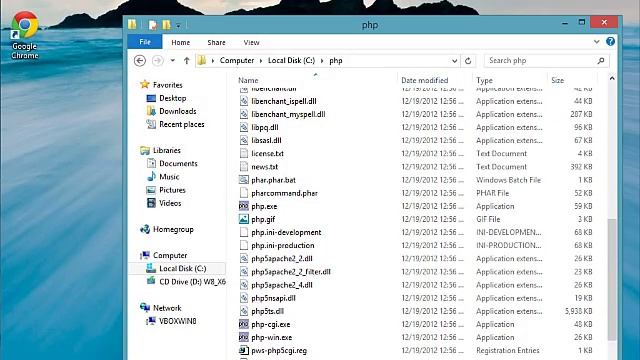Select the news.txt file icon
Screen dimensions: 640x360
click(x=244, y=167)
